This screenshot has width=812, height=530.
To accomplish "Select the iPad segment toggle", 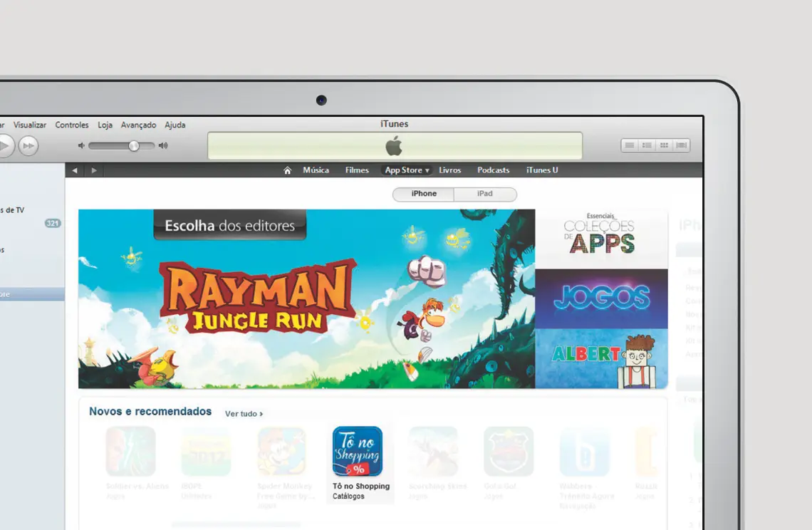I will point(485,194).
